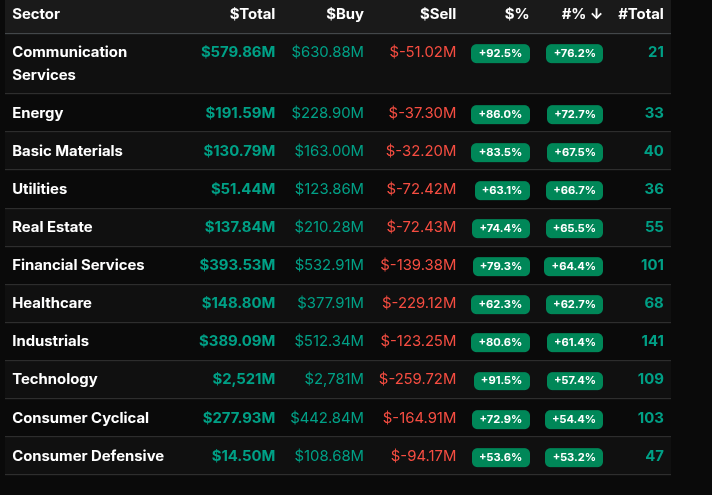This screenshot has width=712, height=495.
Task: Sort by the $Total column header
Action: pos(252,14)
